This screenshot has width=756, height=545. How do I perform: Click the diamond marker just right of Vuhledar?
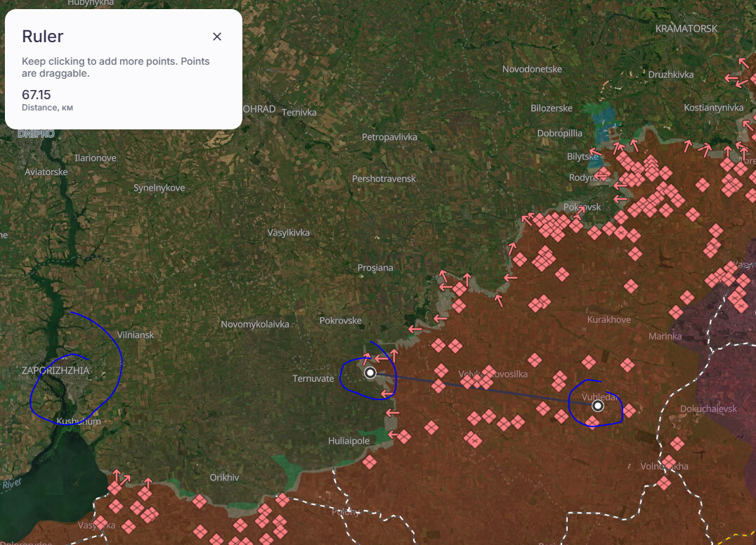[629, 410]
